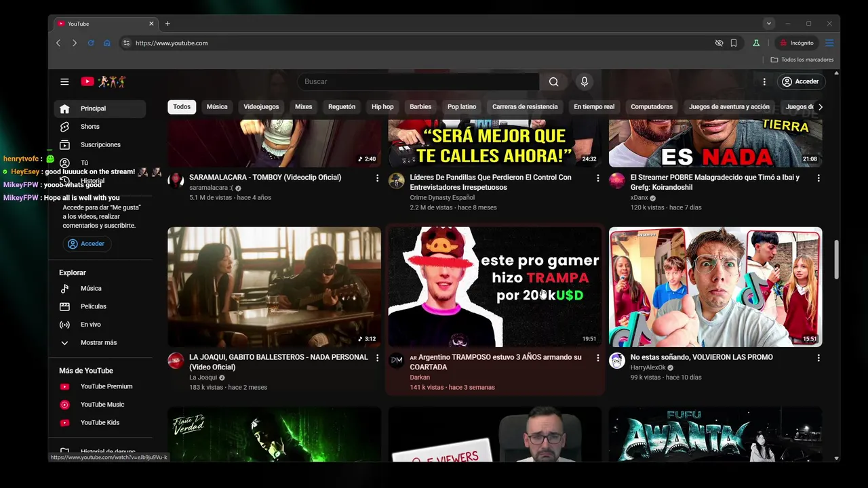
Task: Play La Joaqui NADA PERSONAL thumbnail
Action: [x=274, y=287]
